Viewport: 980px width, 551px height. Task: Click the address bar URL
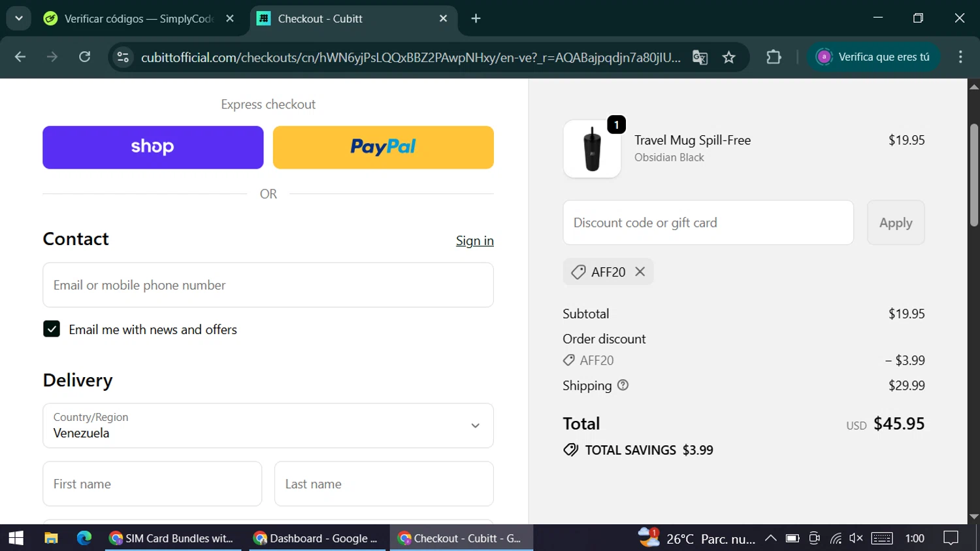pyautogui.click(x=410, y=58)
